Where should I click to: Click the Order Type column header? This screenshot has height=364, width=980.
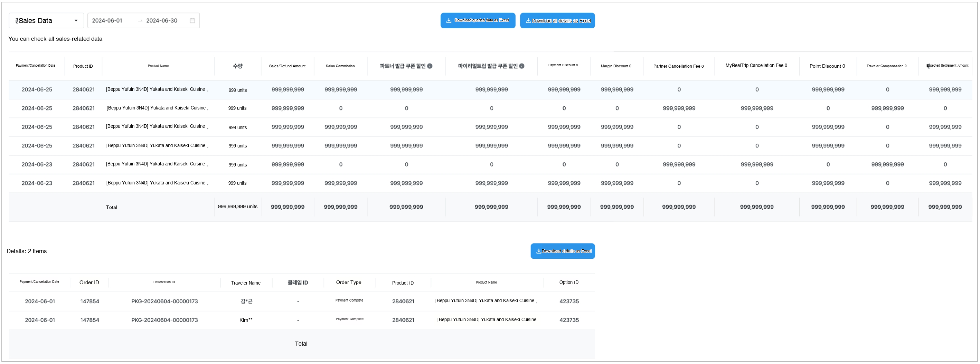(x=348, y=282)
